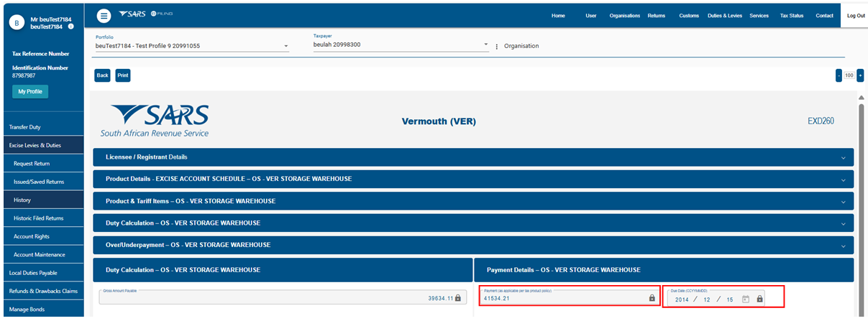Open the Home menu
The image size is (868, 321).
(x=558, y=16)
